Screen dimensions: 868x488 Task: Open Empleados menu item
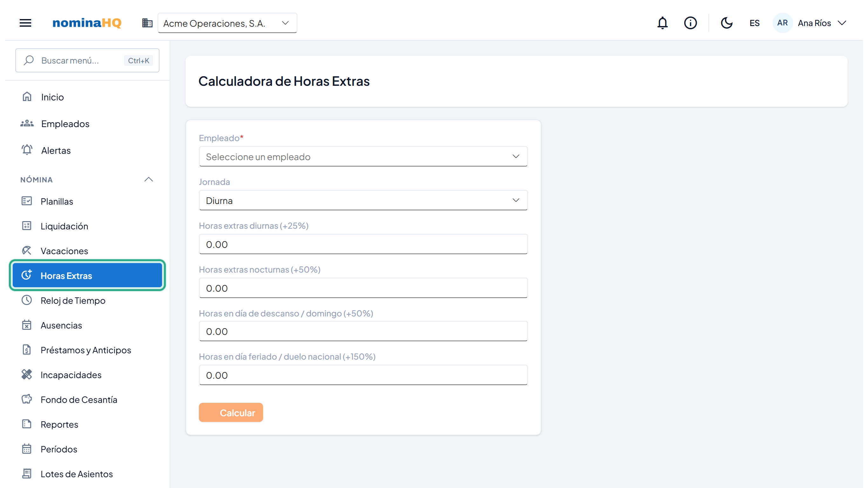click(87, 124)
